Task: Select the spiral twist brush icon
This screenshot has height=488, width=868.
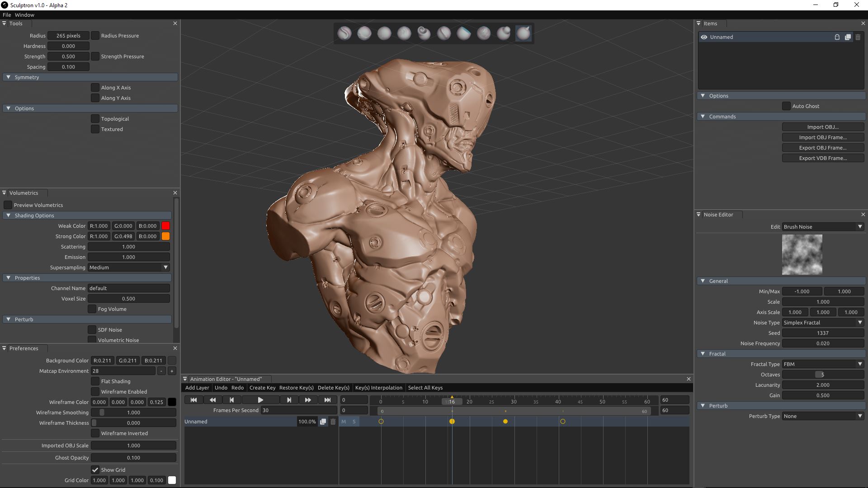Action: coord(424,33)
